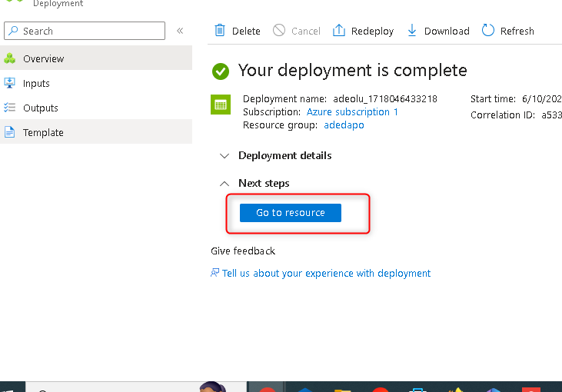
Task: Open the adedapo resource group link
Action: tap(344, 125)
